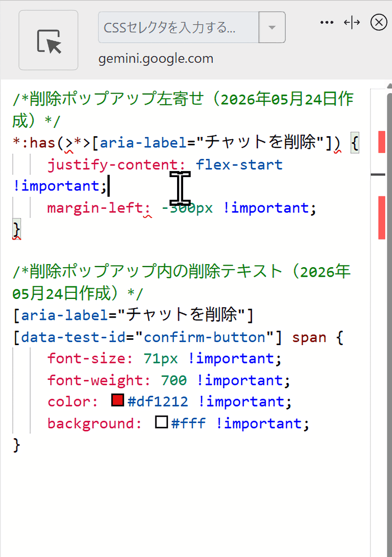Screen dimensions: 392x557
Task: Click the span selector word
Action: [309, 337]
